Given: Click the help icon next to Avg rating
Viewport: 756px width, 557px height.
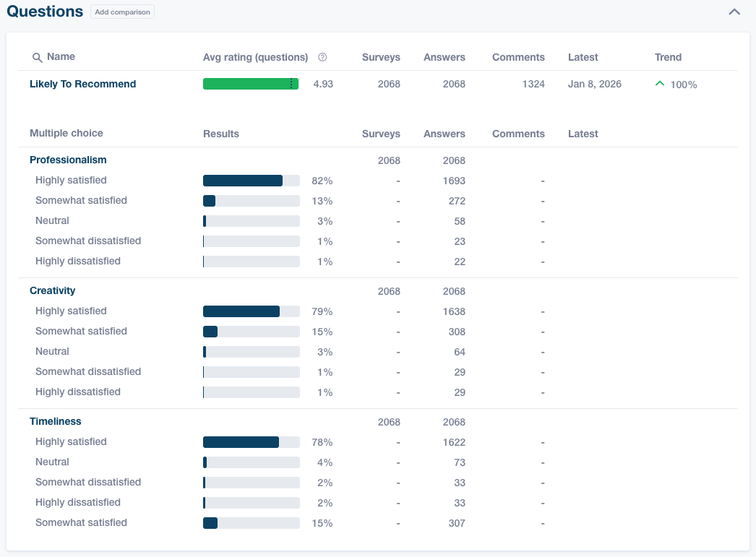Looking at the screenshot, I should pos(322,56).
